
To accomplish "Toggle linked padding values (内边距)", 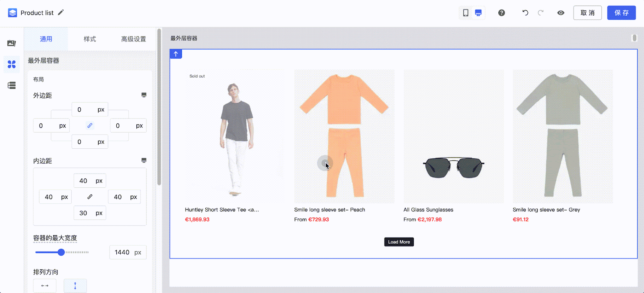I will 90,197.
